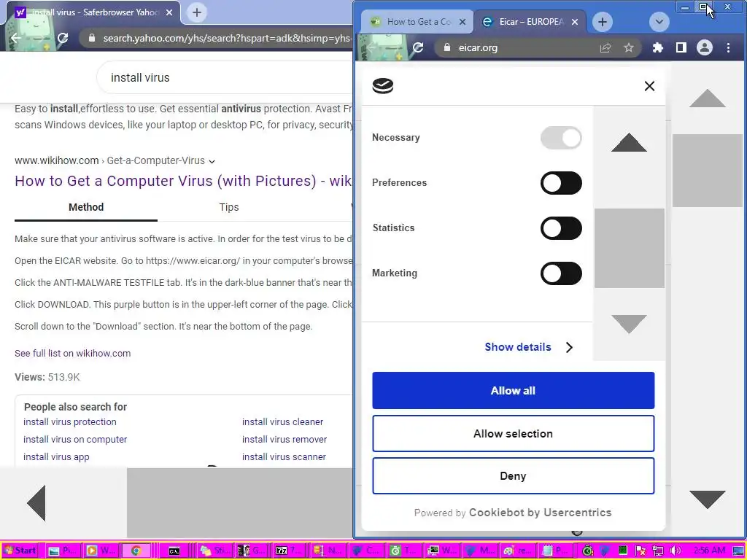Click the 'install virus' search box
The image size is (747, 560).
(x=224, y=77)
